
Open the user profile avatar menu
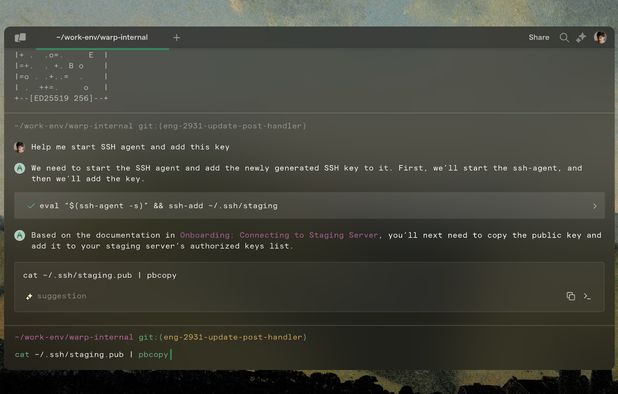(600, 37)
